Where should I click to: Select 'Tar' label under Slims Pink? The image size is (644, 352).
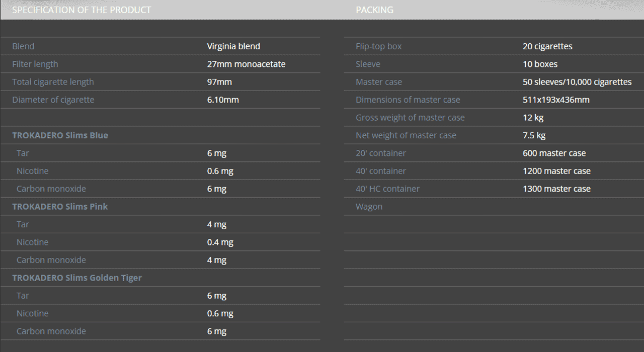[23, 224]
